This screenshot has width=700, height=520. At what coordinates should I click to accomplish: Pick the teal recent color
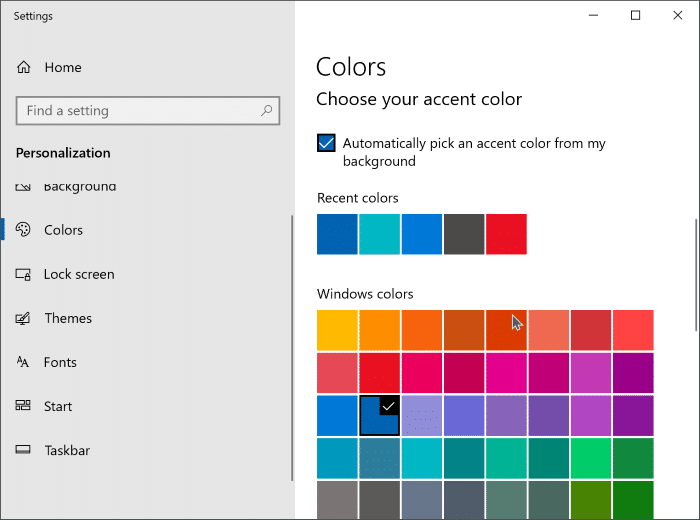click(379, 234)
